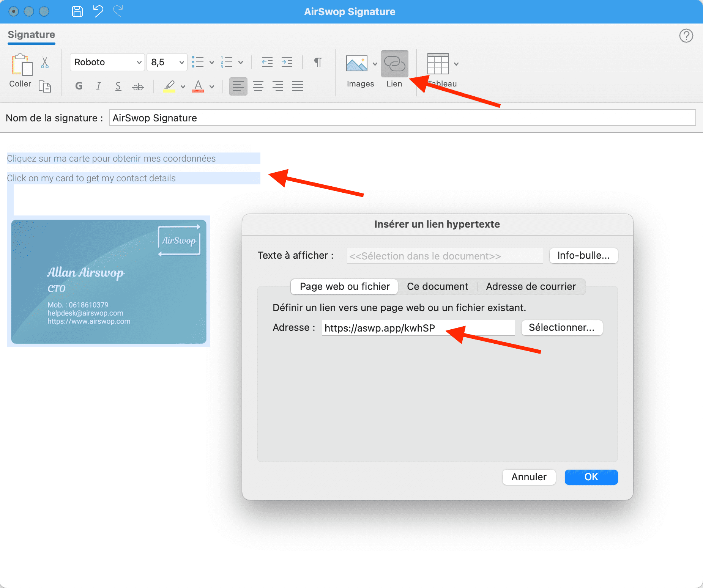Center align text

pos(258,86)
